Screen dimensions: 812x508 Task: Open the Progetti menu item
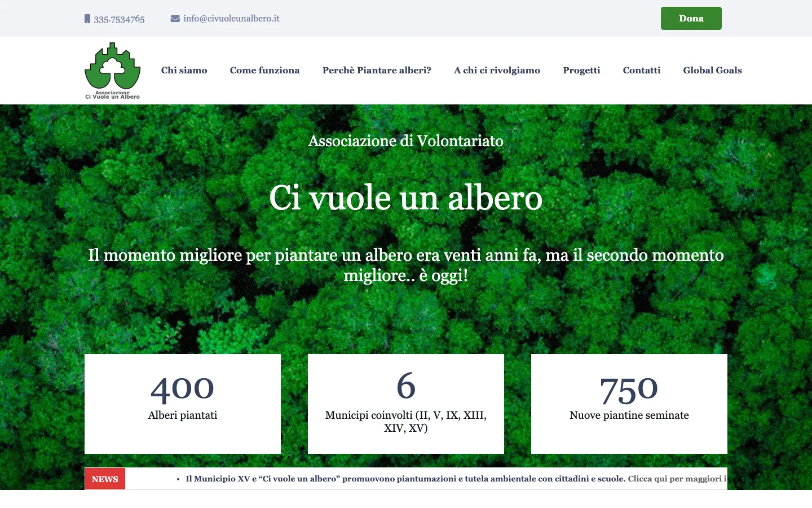tap(581, 70)
